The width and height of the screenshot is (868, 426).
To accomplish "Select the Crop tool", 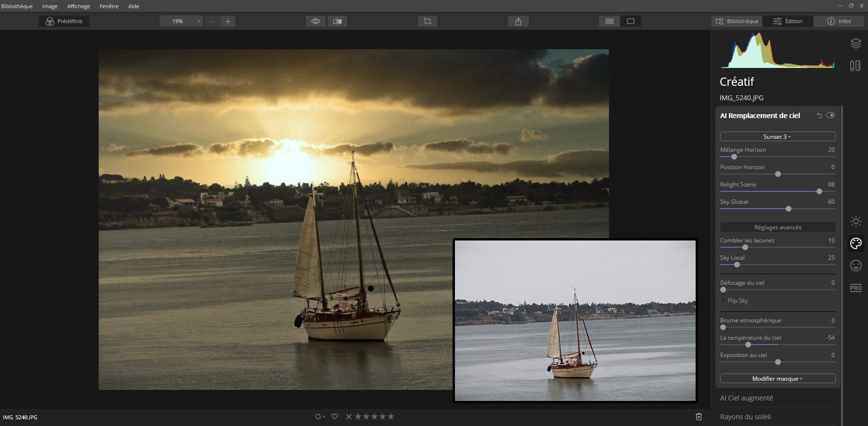I will [428, 21].
